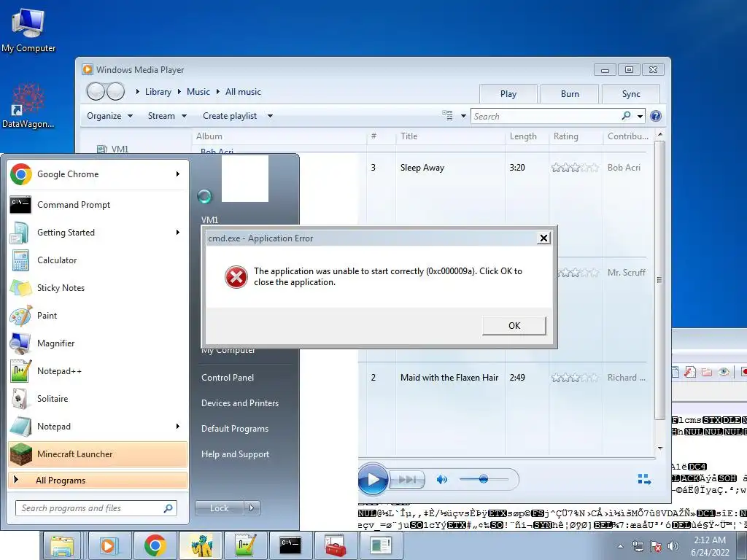
Task: Mute the Media Player volume
Action: point(441,480)
